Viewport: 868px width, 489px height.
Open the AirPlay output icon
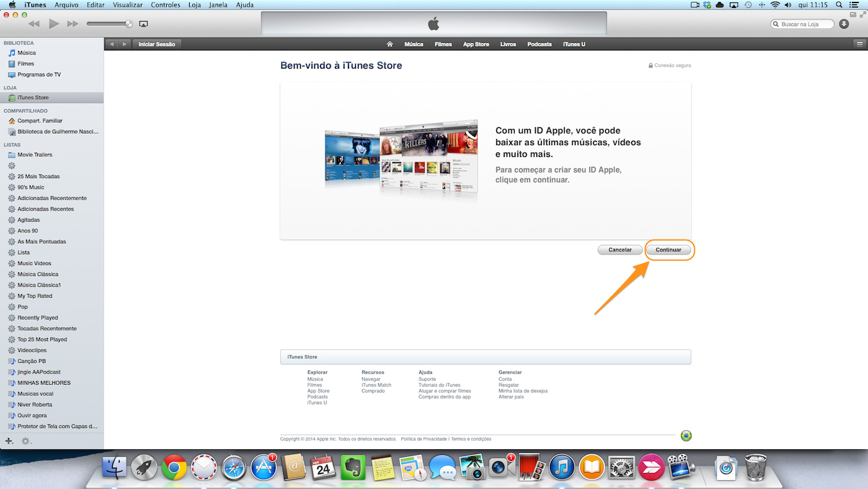pos(144,24)
